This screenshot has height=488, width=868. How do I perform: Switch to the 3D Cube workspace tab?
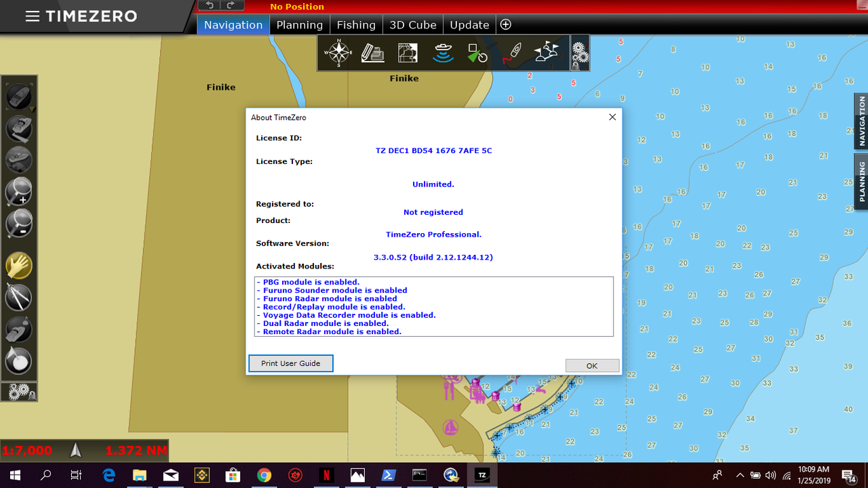[413, 25]
